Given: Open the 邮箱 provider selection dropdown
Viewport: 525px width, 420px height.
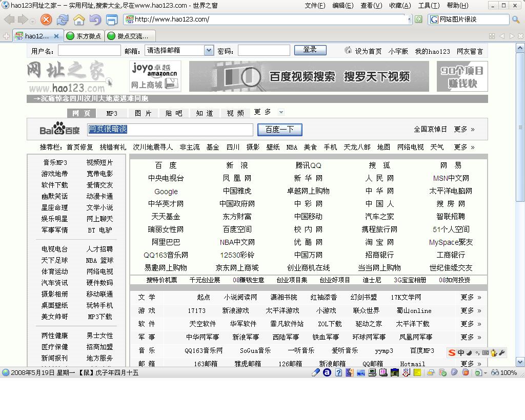Looking at the screenshot, I should pyautogui.click(x=209, y=50).
